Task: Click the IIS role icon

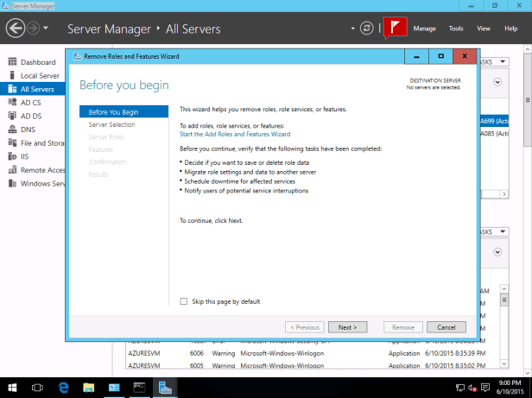Action: [x=12, y=156]
